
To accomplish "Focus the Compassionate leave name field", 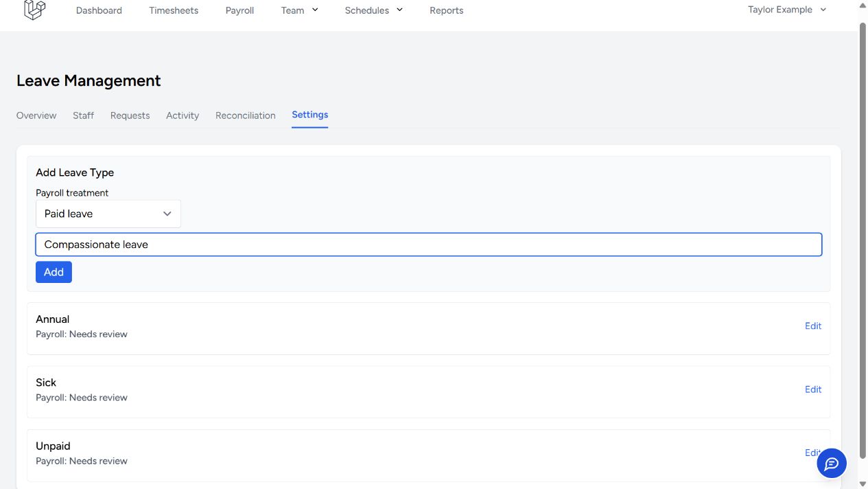I will [429, 244].
